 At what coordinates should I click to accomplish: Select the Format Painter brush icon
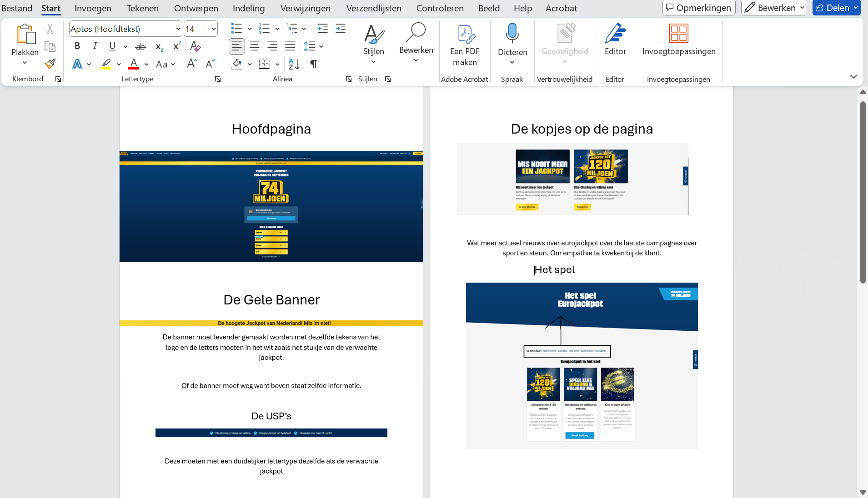(50, 64)
